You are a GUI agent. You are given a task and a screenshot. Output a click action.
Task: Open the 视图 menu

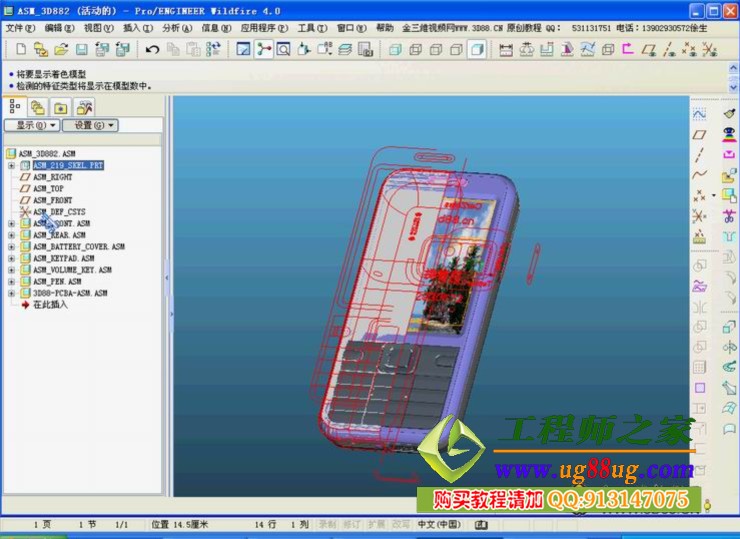click(99, 28)
